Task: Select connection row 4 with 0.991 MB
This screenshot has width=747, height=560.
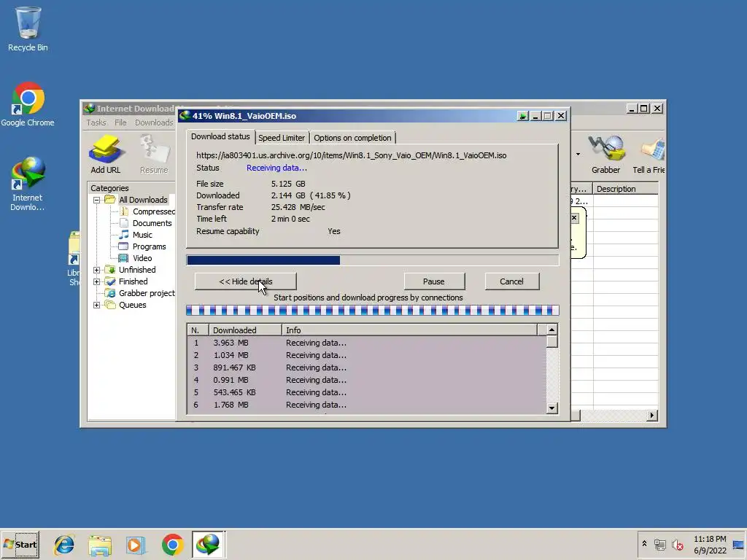Action: pyautogui.click(x=366, y=380)
